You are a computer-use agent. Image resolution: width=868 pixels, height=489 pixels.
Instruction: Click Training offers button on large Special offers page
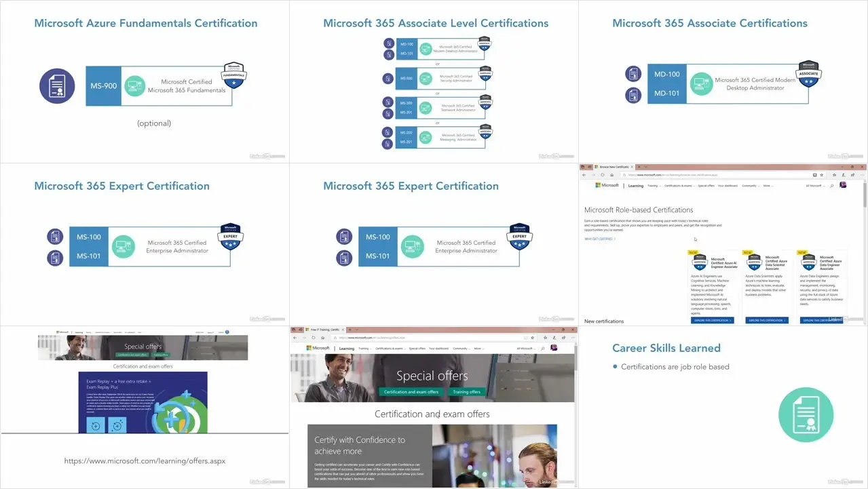coord(467,392)
